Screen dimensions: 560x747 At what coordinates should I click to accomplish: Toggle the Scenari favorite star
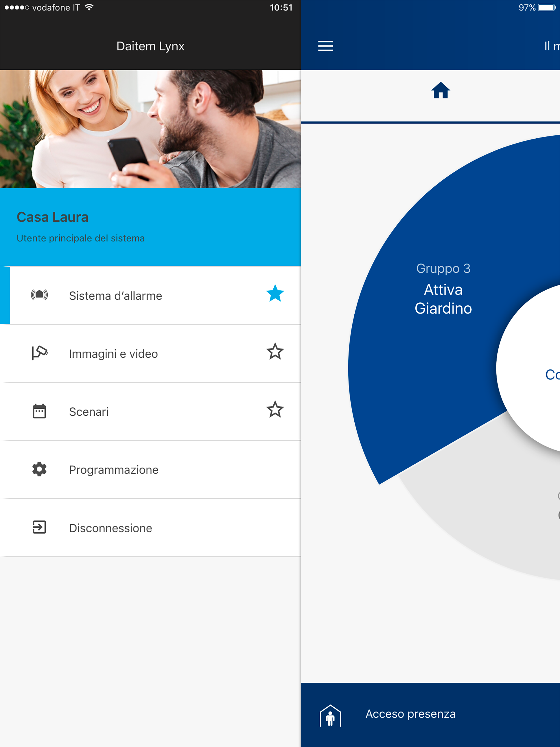coord(275,410)
